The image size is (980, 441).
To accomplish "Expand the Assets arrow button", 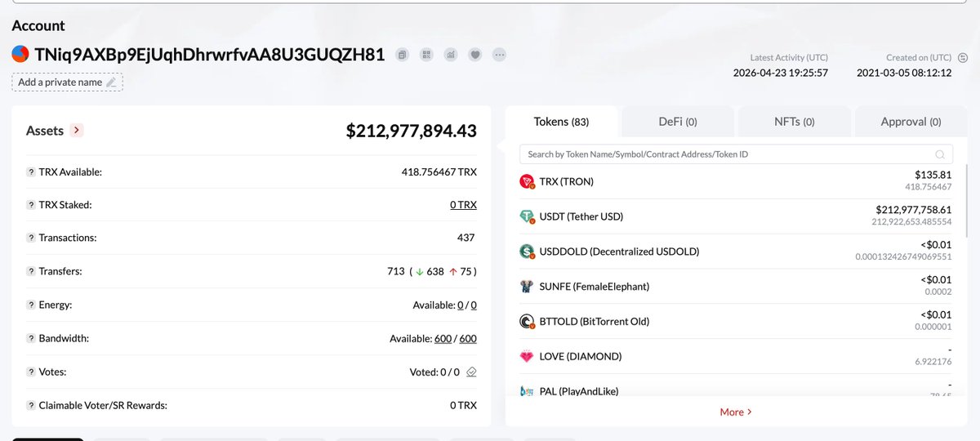I will coord(77,130).
